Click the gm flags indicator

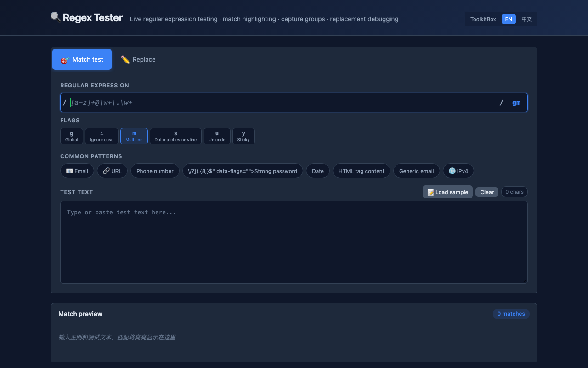[516, 103]
